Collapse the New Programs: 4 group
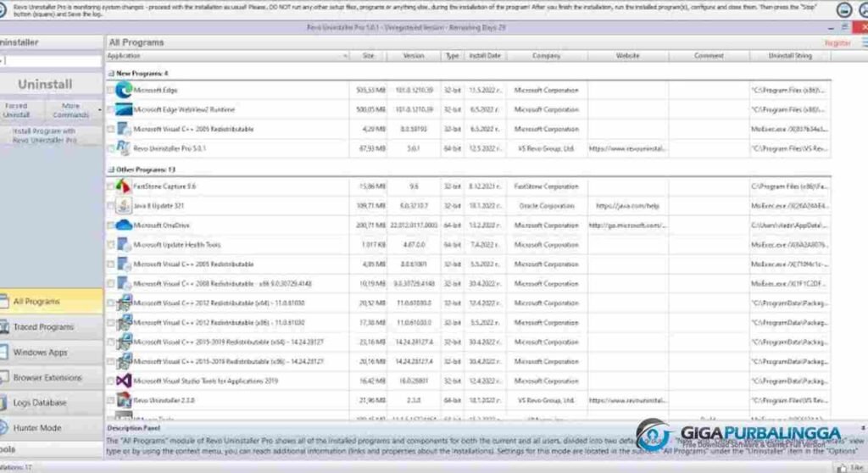Screen dimensions: 868x473 pyautogui.click(x=111, y=73)
